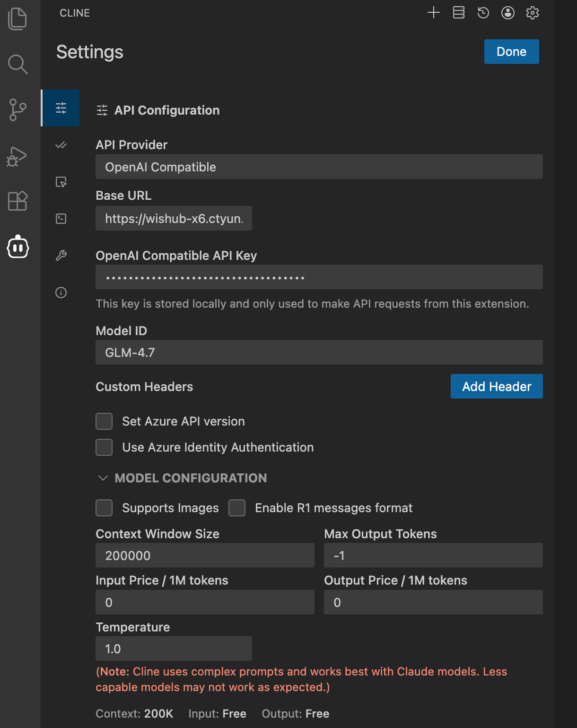
Task: Click the Done button
Action: click(511, 52)
